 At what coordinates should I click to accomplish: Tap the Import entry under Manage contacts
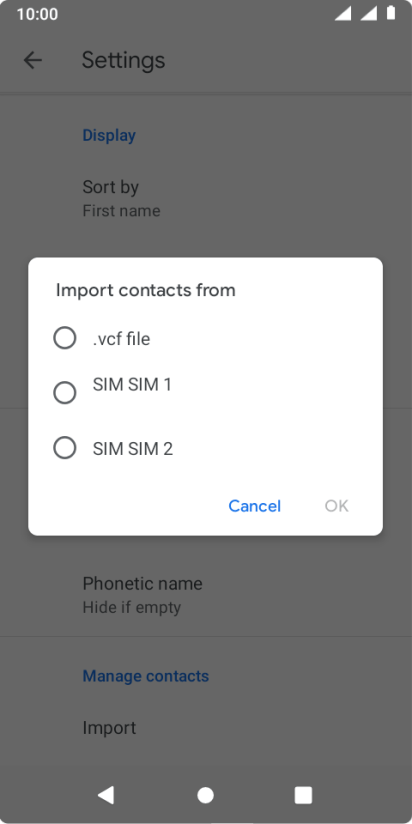pyautogui.click(x=206, y=728)
